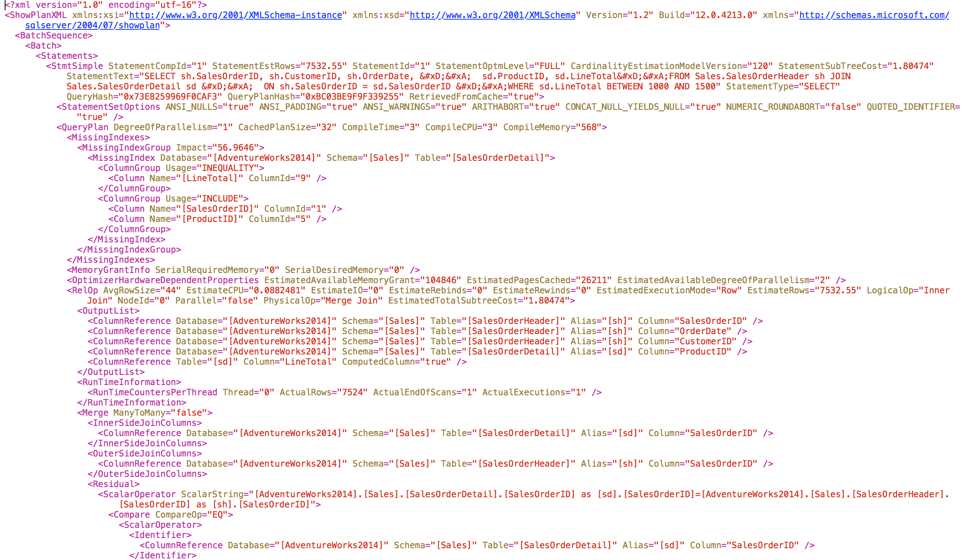This screenshot has width=974, height=560.
Task: Click the opening Statements tag
Action: click(x=67, y=56)
